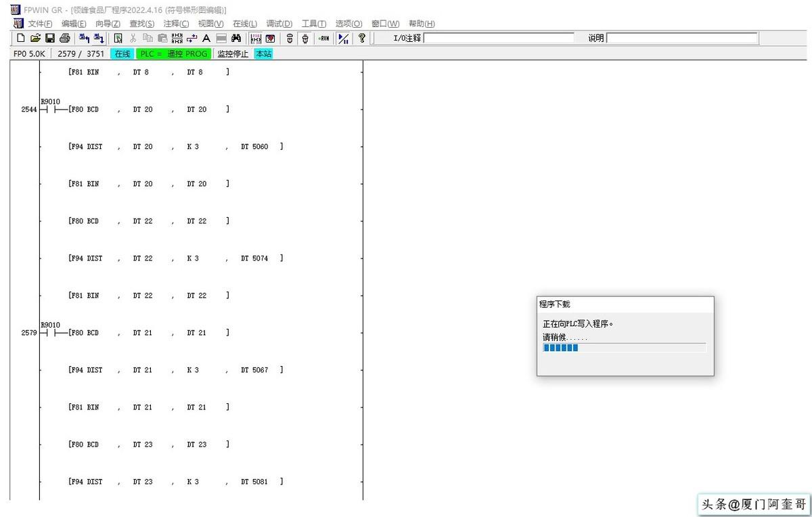Select the green pointer/selection mode icon
This screenshot has height=517, width=812.
tap(118, 39)
